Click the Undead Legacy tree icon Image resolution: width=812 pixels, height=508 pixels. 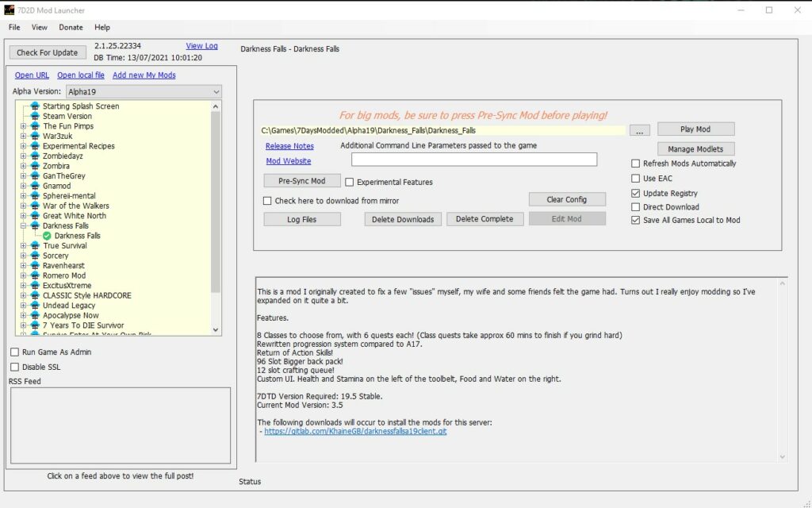pos(35,306)
